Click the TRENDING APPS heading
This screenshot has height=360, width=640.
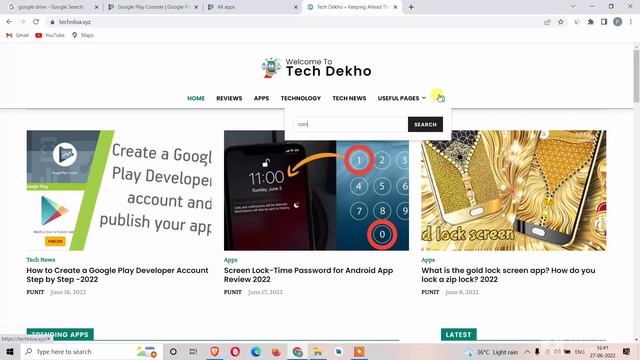tap(60, 334)
